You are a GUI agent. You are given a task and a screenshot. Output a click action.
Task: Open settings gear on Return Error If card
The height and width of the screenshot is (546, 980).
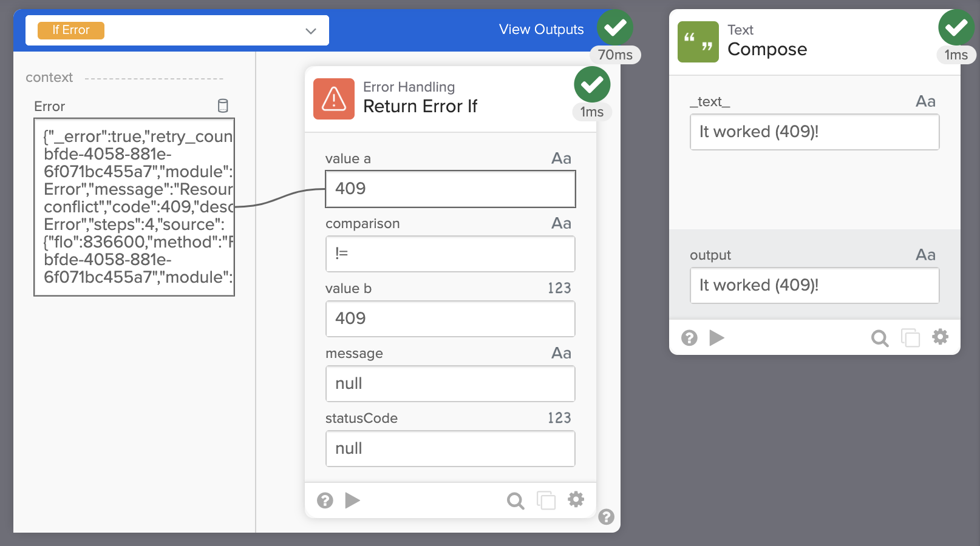pos(576,499)
